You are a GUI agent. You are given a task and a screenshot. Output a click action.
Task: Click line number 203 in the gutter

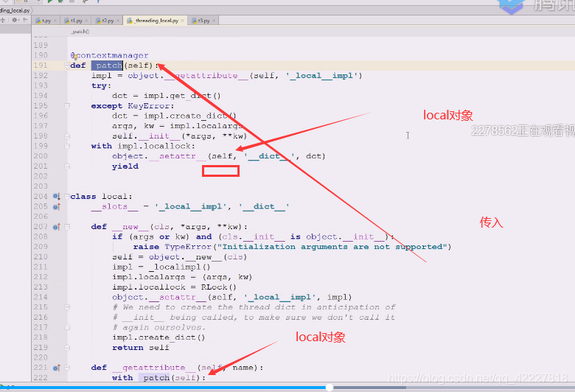41,186
